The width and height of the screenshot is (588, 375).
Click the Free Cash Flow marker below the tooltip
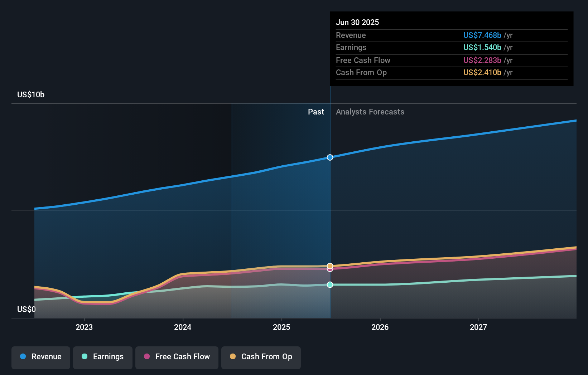coord(330,269)
